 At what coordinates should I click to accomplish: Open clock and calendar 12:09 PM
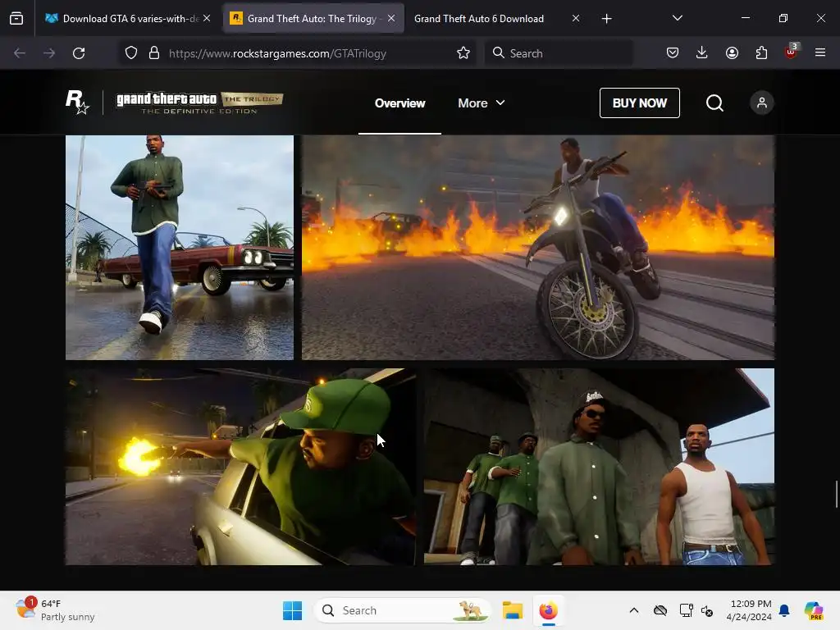click(749, 610)
